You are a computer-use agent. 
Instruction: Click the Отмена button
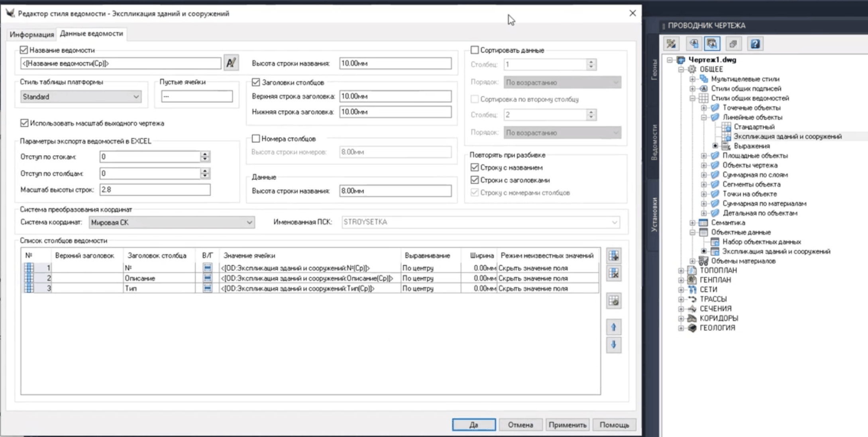520,425
